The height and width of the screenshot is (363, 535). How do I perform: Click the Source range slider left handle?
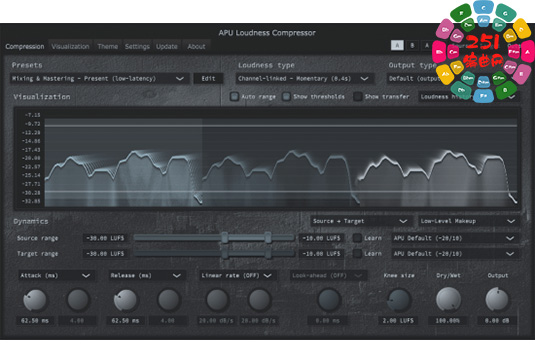[225, 237]
